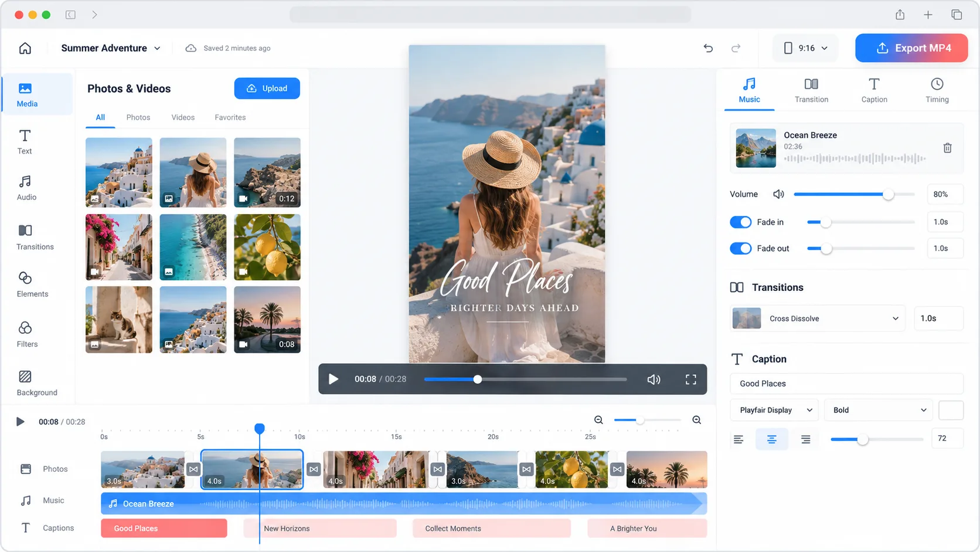
Task: Redo the last undone edit
Action: pyautogui.click(x=736, y=48)
